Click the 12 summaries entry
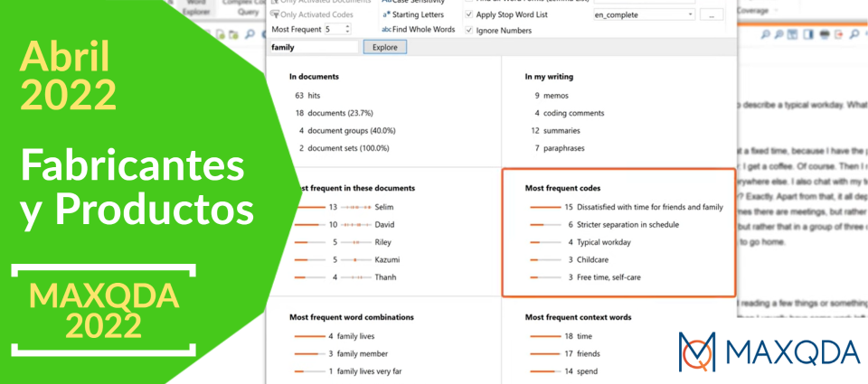868x384 pixels. tap(555, 131)
